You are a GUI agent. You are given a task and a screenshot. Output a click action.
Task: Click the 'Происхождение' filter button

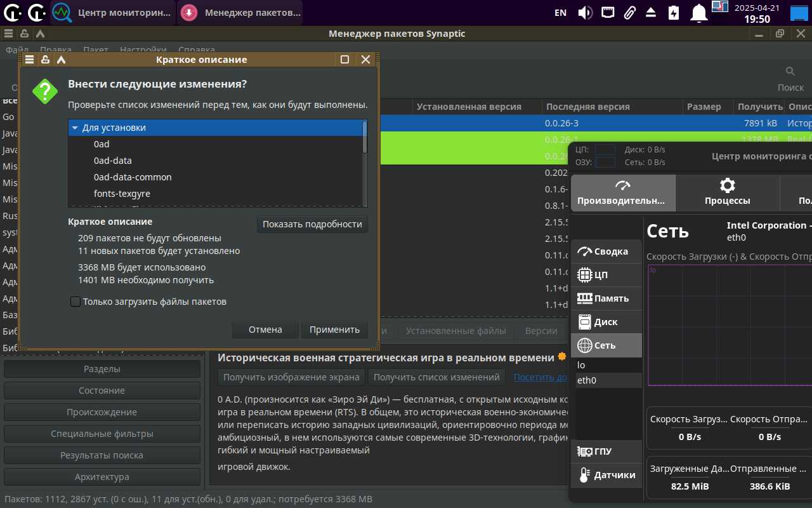tap(102, 412)
